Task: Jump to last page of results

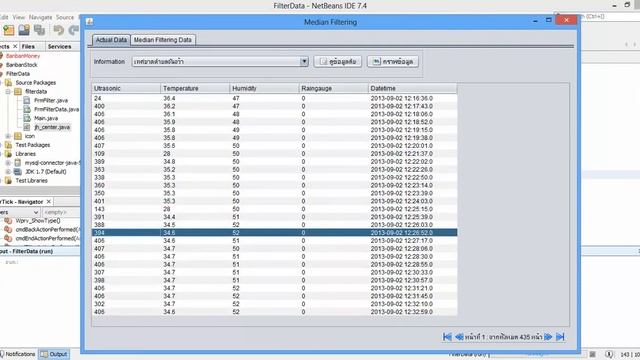Action: point(560,337)
